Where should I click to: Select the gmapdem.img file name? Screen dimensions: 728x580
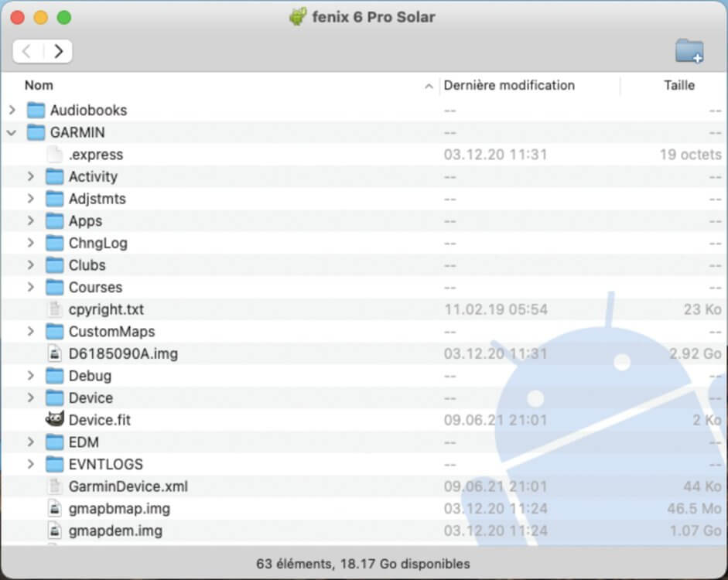(x=115, y=531)
